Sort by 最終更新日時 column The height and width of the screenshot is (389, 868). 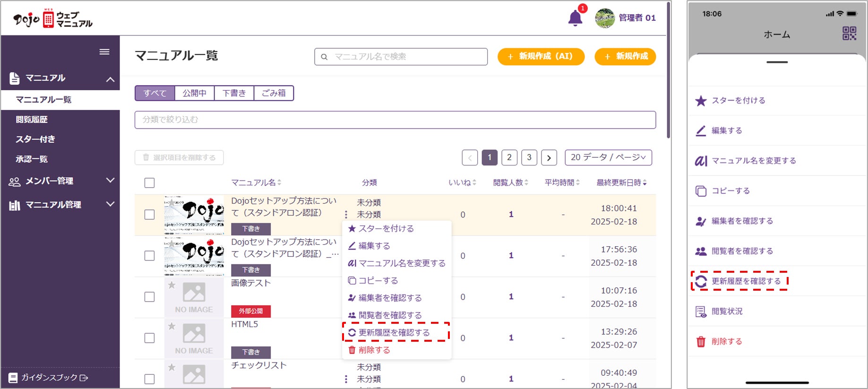point(621,182)
